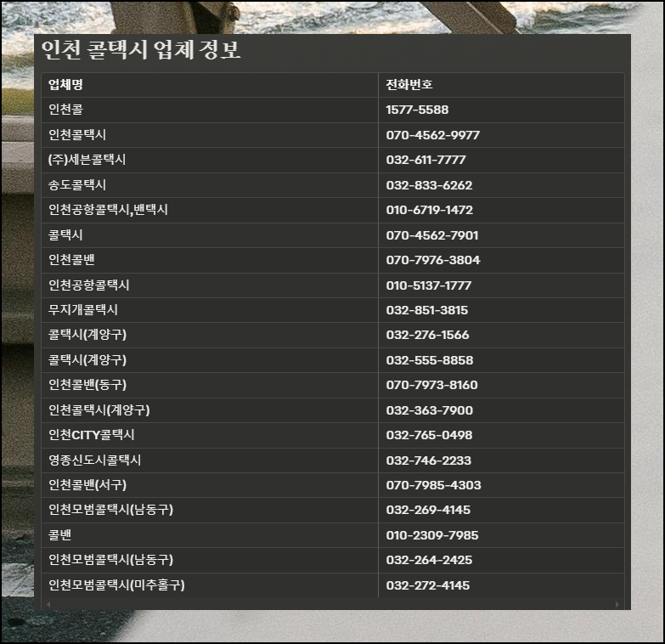Select phone number 032-555-8858
Image resolution: width=665 pixels, height=644 pixels.
point(430,360)
